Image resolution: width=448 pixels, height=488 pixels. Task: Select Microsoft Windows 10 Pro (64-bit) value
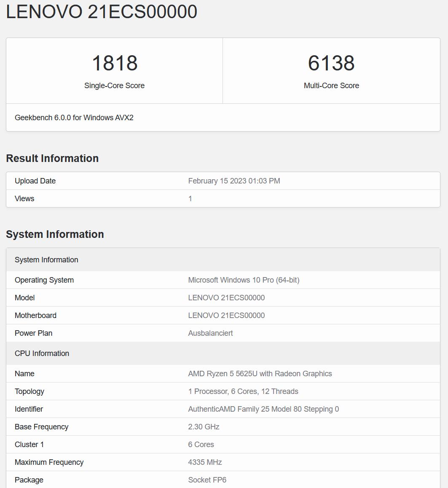pos(244,280)
